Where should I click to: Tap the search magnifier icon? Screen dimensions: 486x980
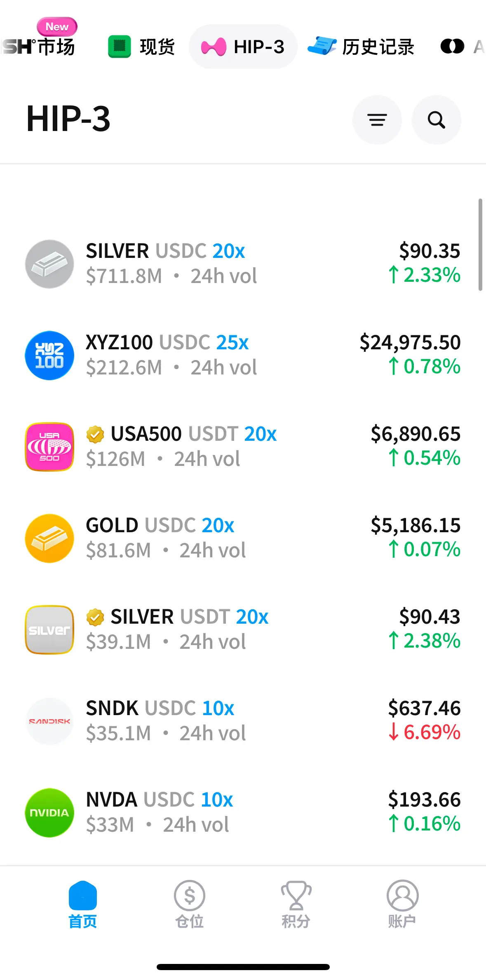[x=436, y=120]
